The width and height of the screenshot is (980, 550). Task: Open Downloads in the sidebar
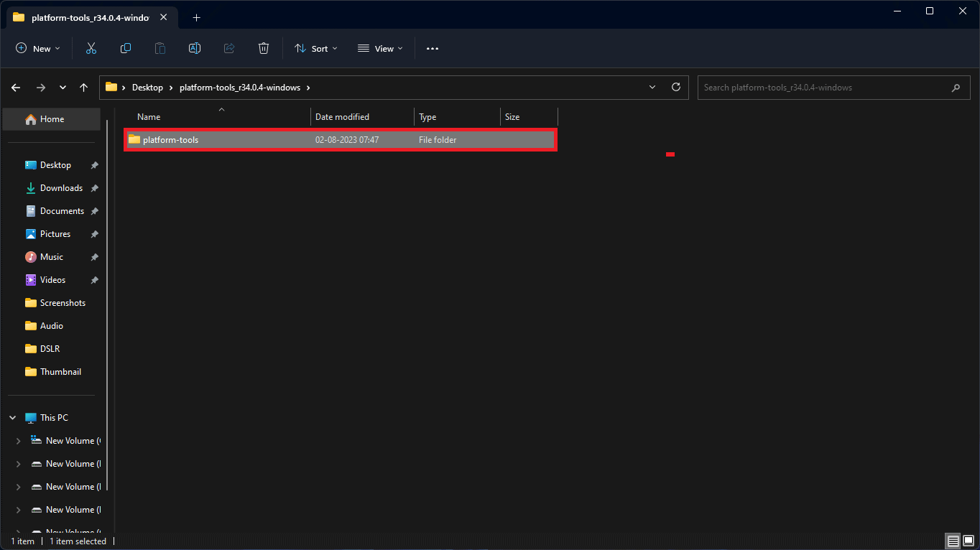click(x=61, y=188)
